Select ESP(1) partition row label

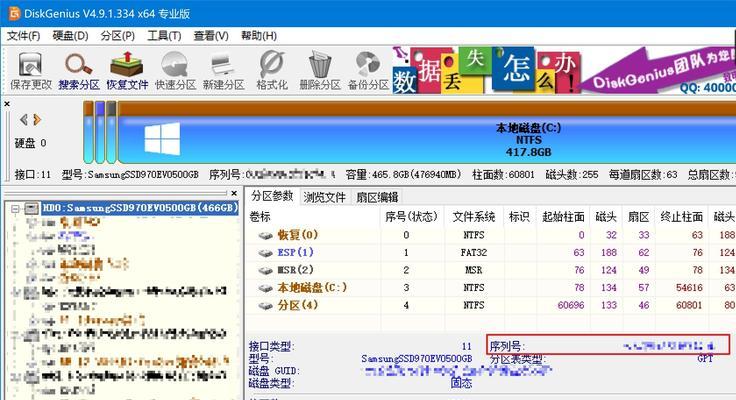pyautogui.click(x=295, y=253)
